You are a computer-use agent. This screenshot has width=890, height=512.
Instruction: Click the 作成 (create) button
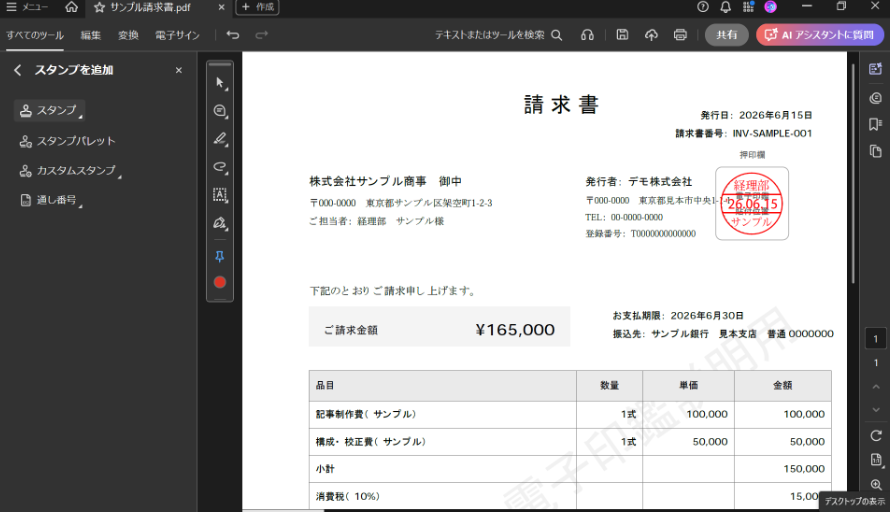(x=258, y=7)
